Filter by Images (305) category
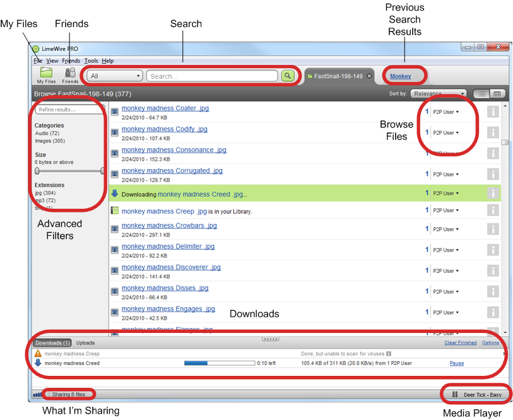 click(x=50, y=141)
